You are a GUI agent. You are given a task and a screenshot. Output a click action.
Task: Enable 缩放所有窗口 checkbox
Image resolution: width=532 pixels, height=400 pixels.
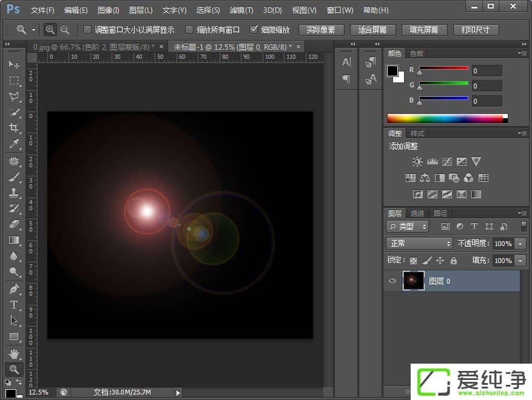[190, 30]
